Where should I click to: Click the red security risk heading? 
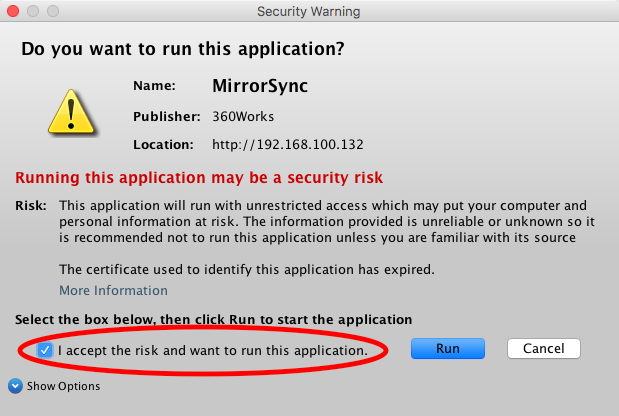(x=199, y=178)
